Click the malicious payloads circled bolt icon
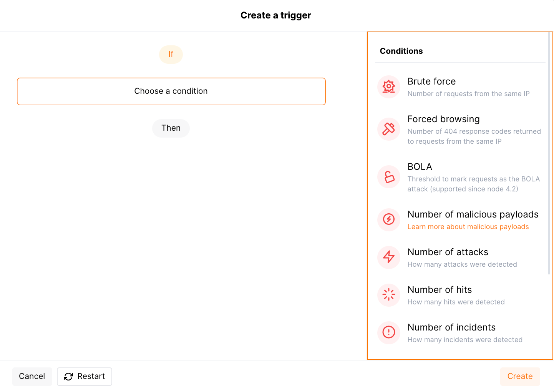554x392 pixels. pyautogui.click(x=389, y=219)
